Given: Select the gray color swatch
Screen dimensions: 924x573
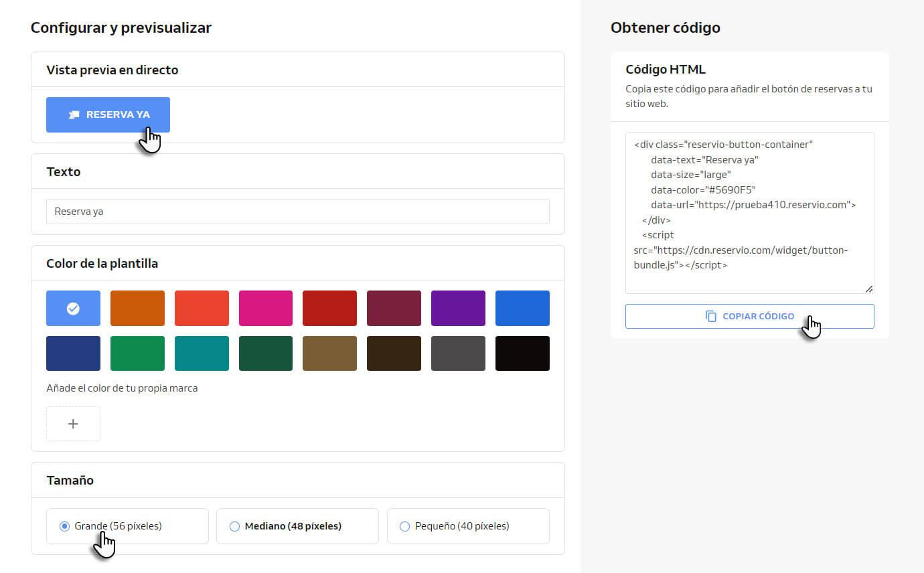Looking at the screenshot, I should pyautogui.click(x=458, y=353).
